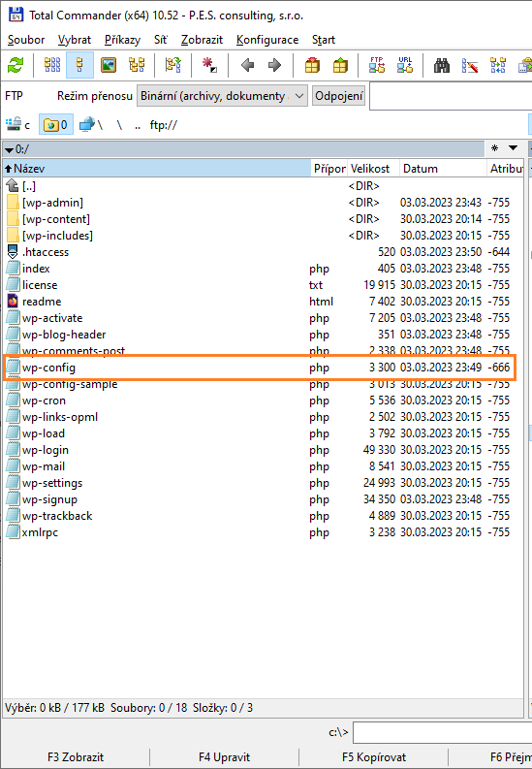Click the Unpack files box icon
532x769 pixels.
point(340,65)
